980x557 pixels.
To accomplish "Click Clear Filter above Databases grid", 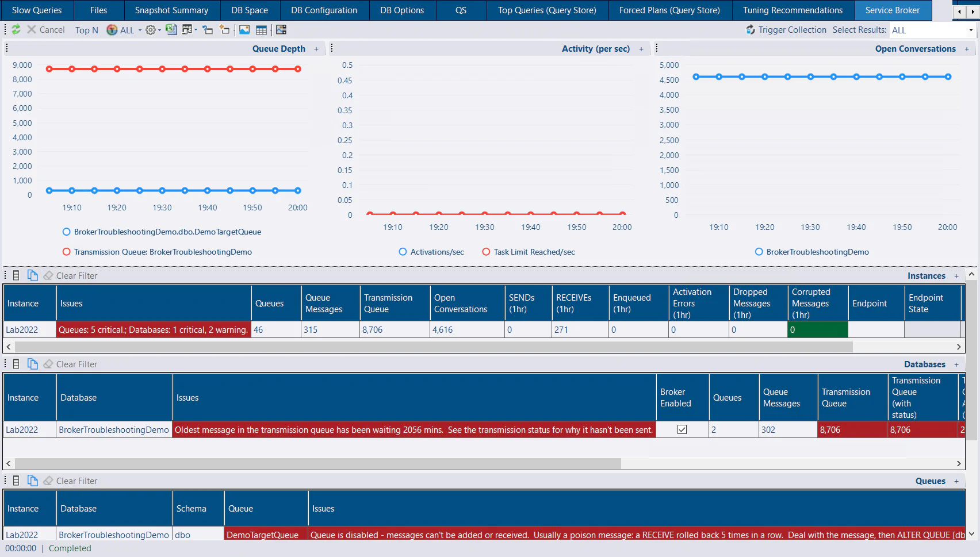I will pos(71,364).
